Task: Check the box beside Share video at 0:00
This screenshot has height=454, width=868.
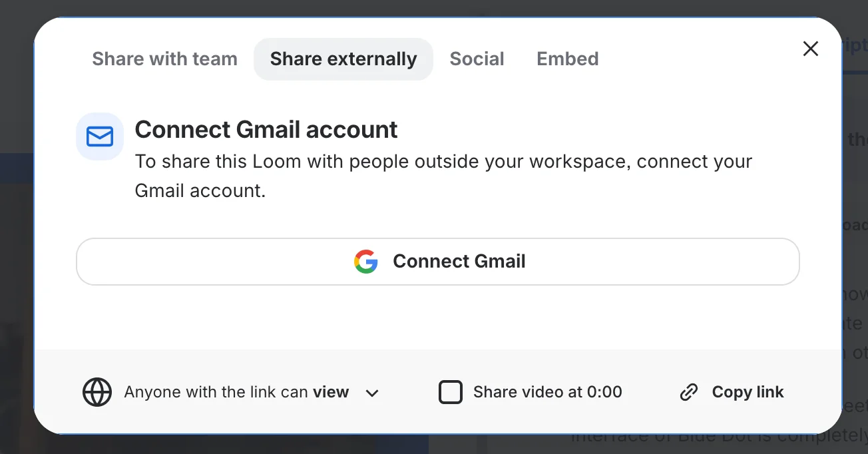Action: click(x=451, y=392)
